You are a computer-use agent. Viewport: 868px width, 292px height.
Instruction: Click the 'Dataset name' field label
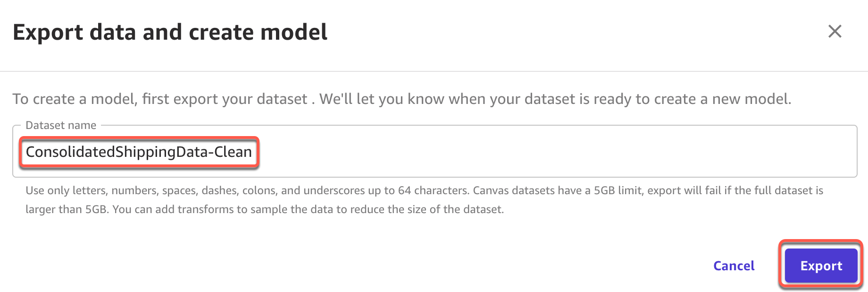[61, 125]
